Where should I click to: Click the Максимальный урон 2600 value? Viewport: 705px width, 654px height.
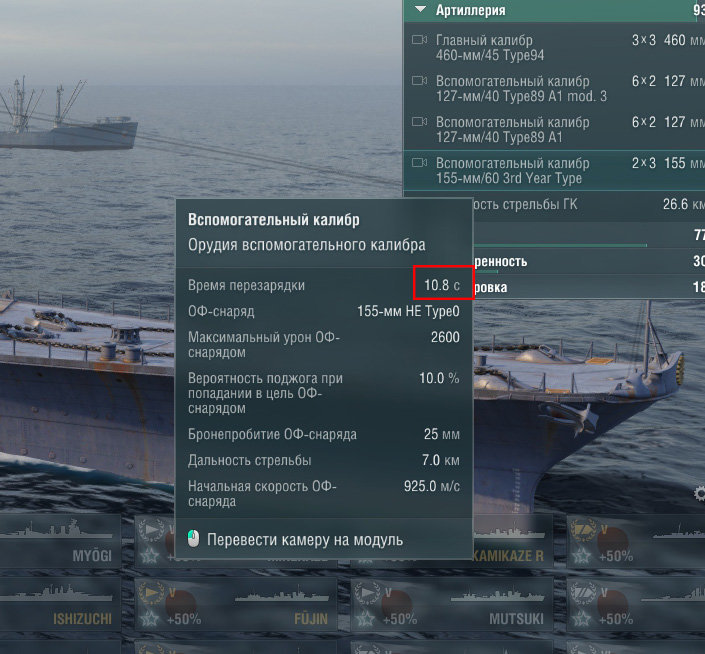(445, 337)
